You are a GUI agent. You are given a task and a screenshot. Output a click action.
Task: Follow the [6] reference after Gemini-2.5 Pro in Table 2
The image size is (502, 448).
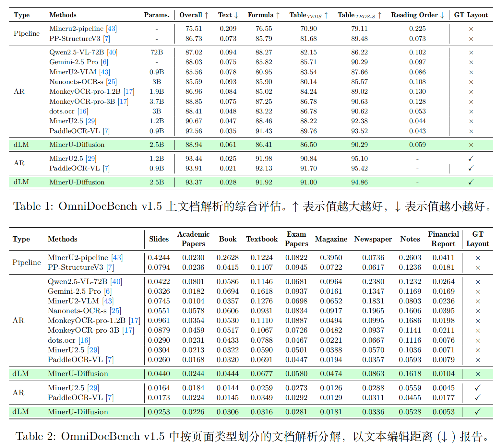pyautogui.click(x=108, y=291)
